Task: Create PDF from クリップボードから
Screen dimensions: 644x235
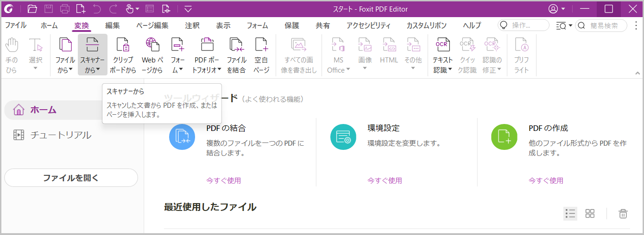Action: pos(123,56)
